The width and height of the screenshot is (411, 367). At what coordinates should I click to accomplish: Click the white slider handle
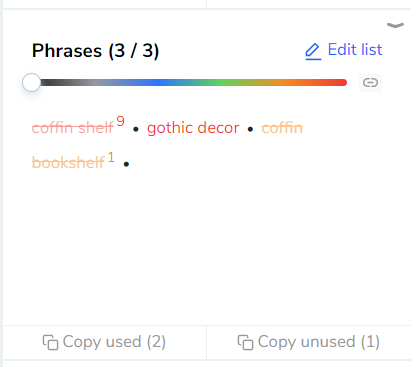(x=31, y=82)
